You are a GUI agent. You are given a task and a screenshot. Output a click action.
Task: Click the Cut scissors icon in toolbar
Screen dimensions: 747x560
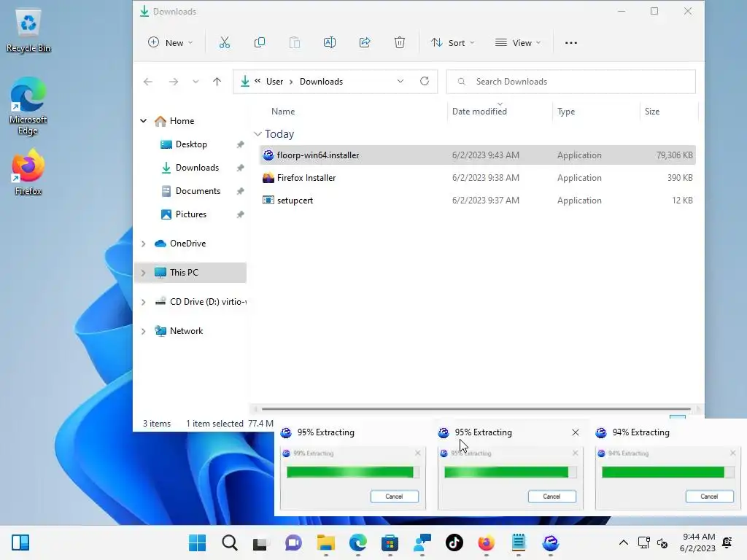[x=225, y=43]
